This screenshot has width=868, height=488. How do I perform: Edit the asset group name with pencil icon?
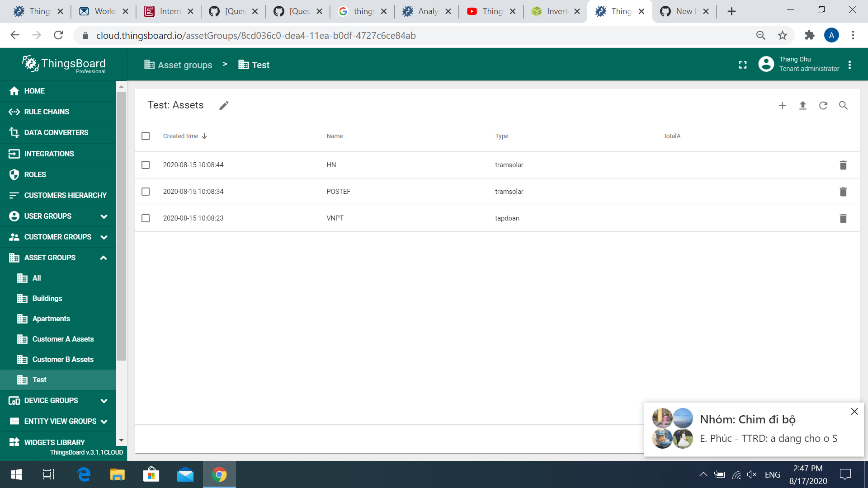[x=224, y=105]
